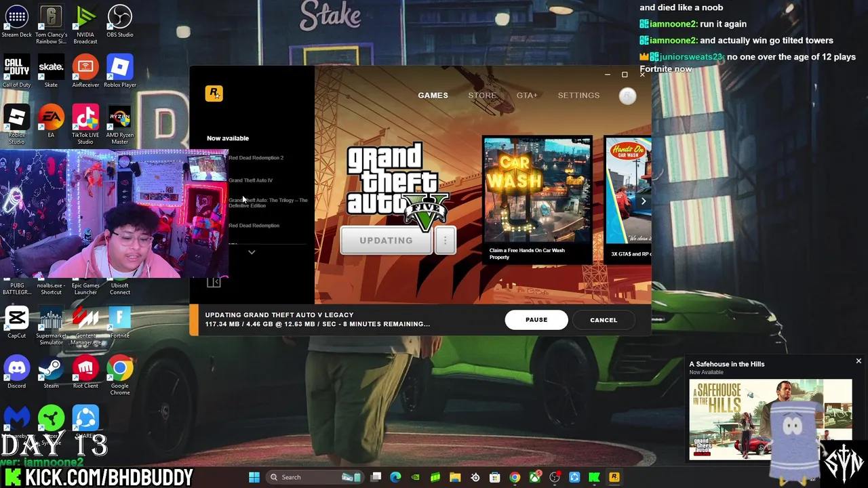This screenshot has height=488, width=868.
Task: Select Supermarket Simulator desktop icon
Action: [x=51, y=325]
